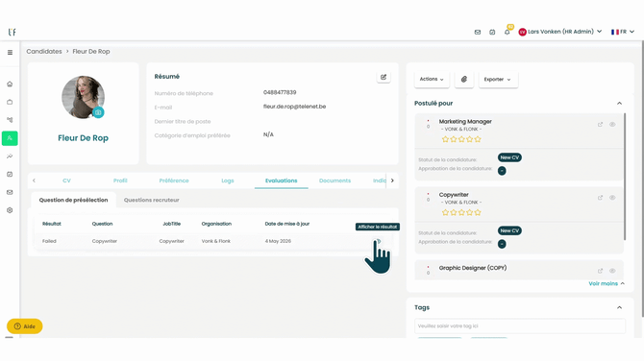644x361 pixels.
Task: Open the mail icon in the sidebar
Action: pyautogui.click(x=10, y=192)
